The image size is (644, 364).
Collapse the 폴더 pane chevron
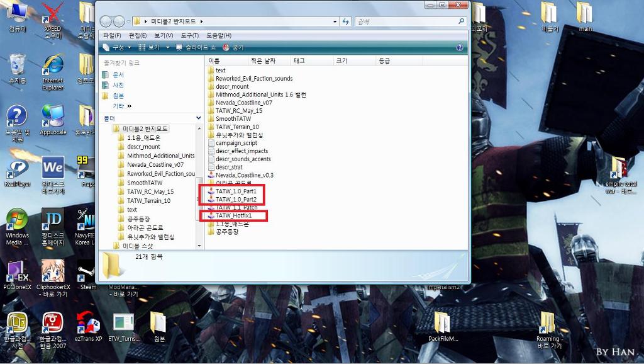tap(198, 118)
